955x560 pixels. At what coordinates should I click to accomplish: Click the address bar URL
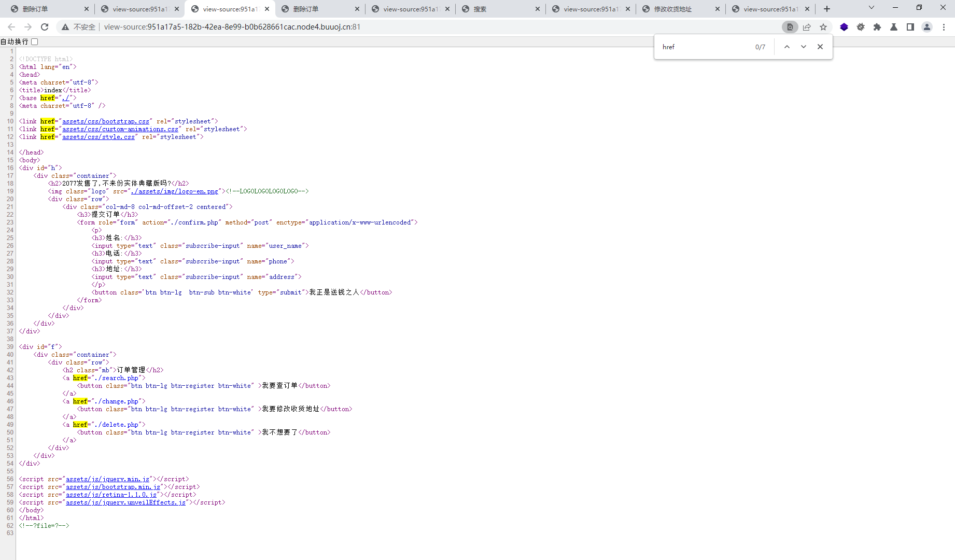point(232,27)
